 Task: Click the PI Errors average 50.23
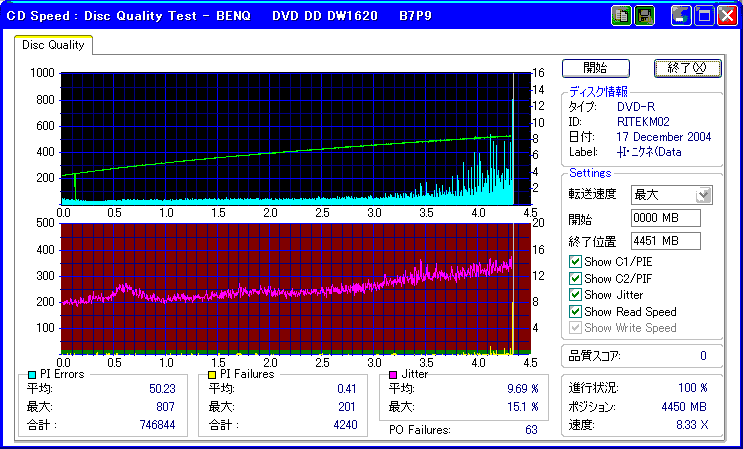[x=162, y=389]
